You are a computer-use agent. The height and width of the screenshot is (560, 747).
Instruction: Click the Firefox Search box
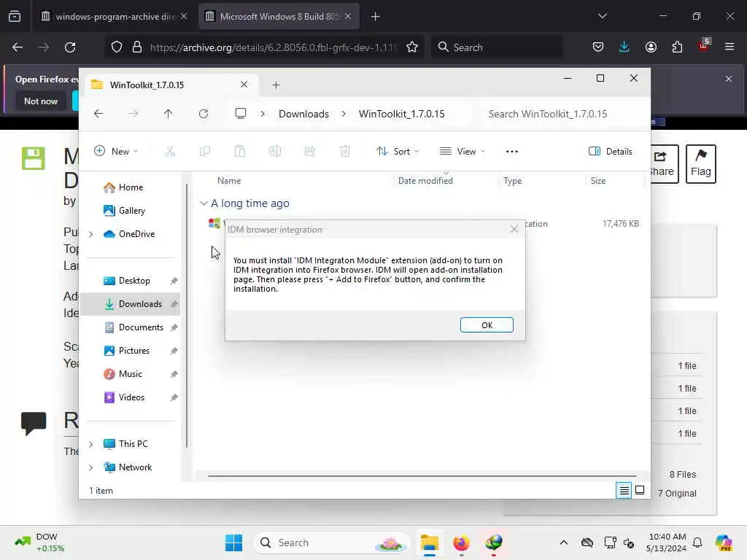[497, 47]
